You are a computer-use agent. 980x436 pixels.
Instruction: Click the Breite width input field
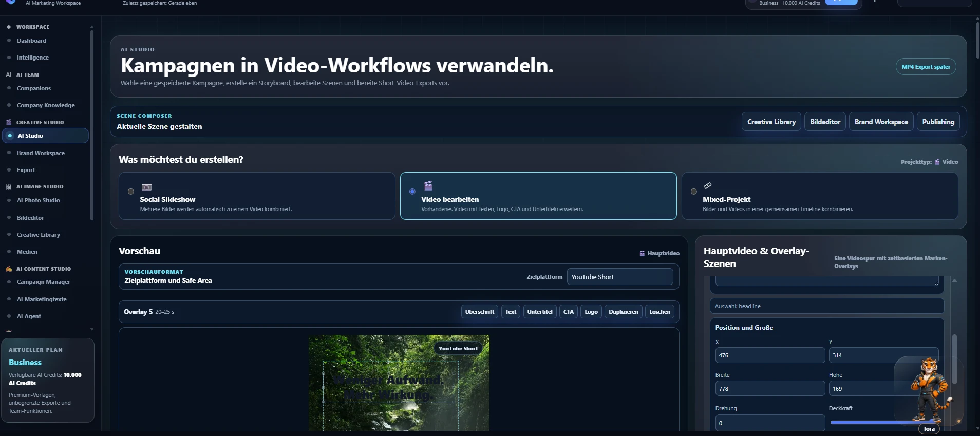point(770,389)
